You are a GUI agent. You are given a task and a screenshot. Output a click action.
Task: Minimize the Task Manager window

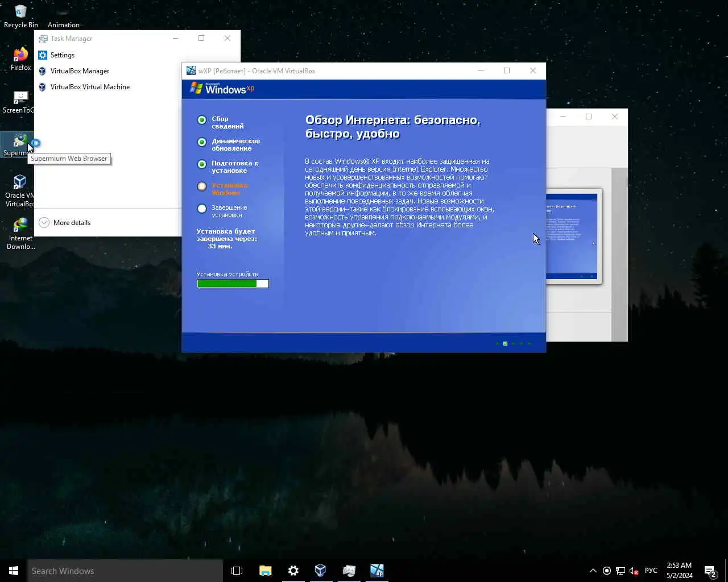[x=176, y=38]
